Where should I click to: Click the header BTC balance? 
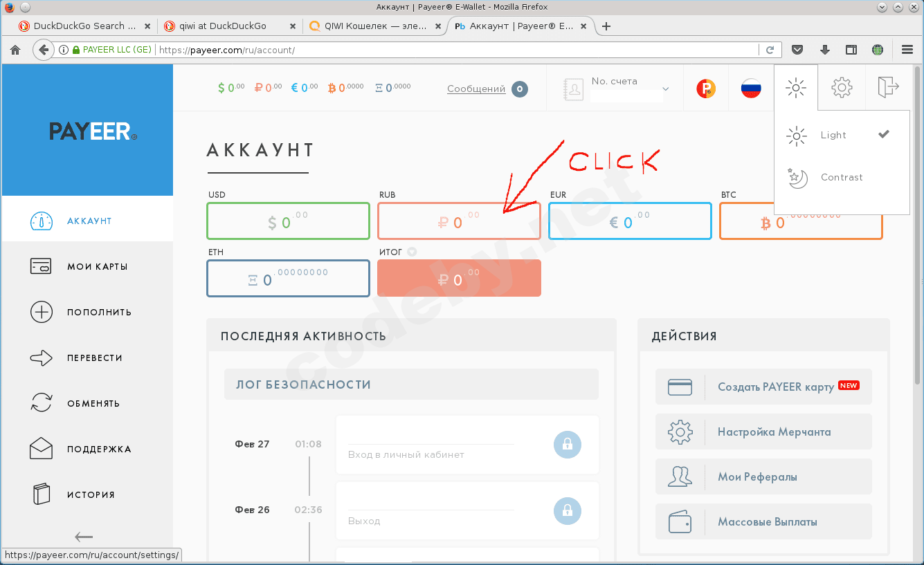345,88
